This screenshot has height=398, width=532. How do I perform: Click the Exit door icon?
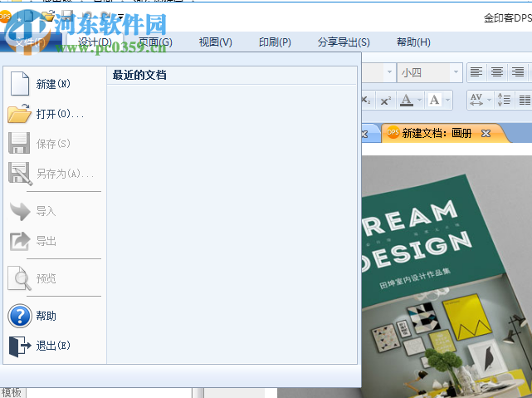coord(20,346)
